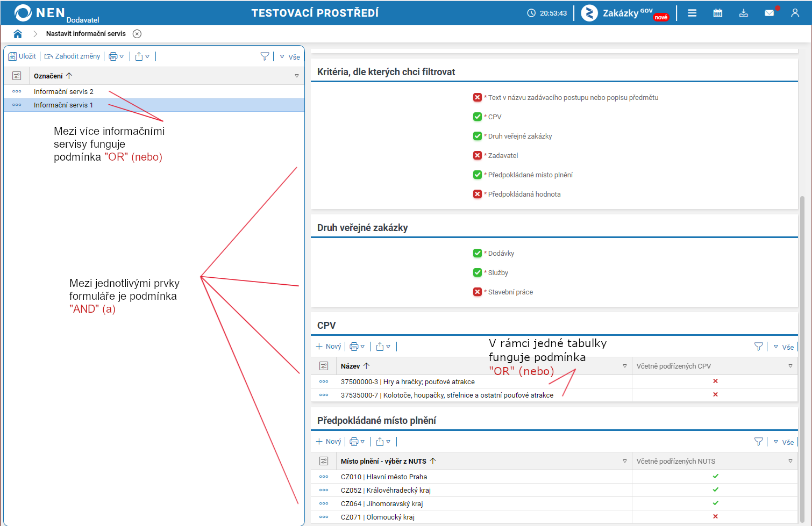
Task: Open export menu in left panel toolbar
Action: click(x=142, y=56)
